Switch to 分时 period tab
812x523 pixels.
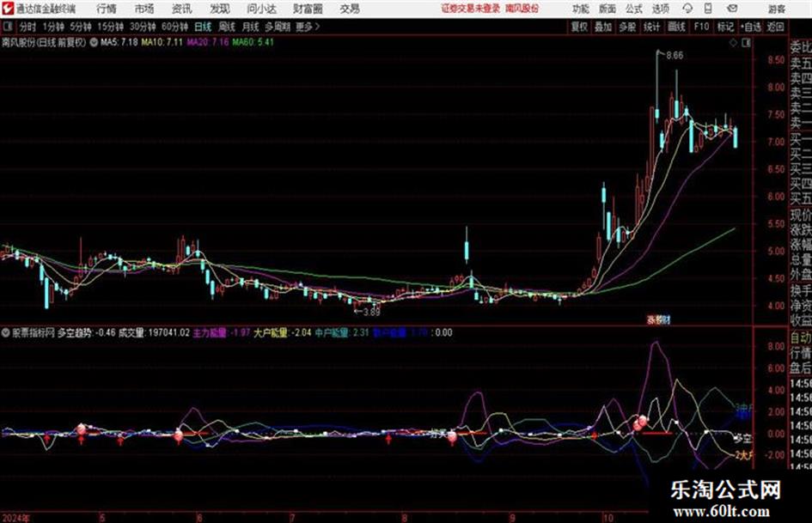click(x=28, y=27)
